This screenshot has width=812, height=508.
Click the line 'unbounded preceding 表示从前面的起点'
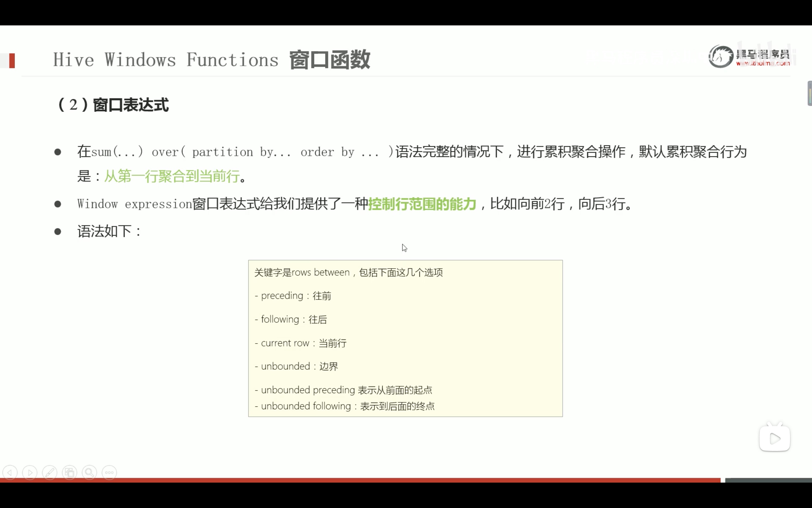[346, 390]
